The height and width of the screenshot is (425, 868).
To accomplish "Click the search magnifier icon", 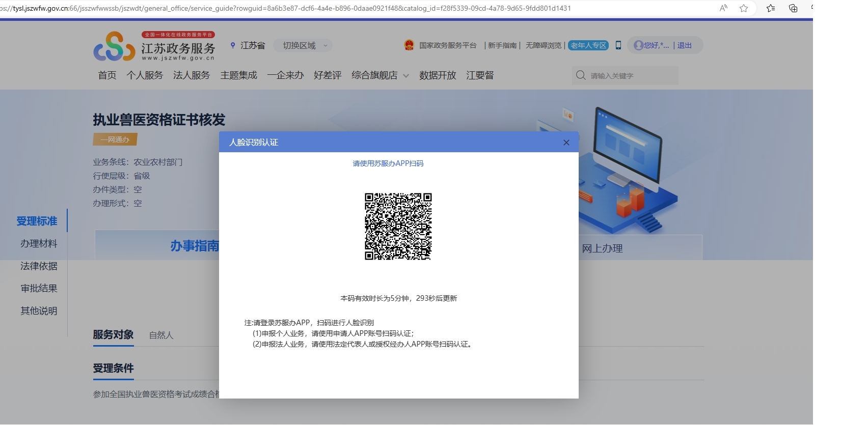I will [x=581, y=75].
